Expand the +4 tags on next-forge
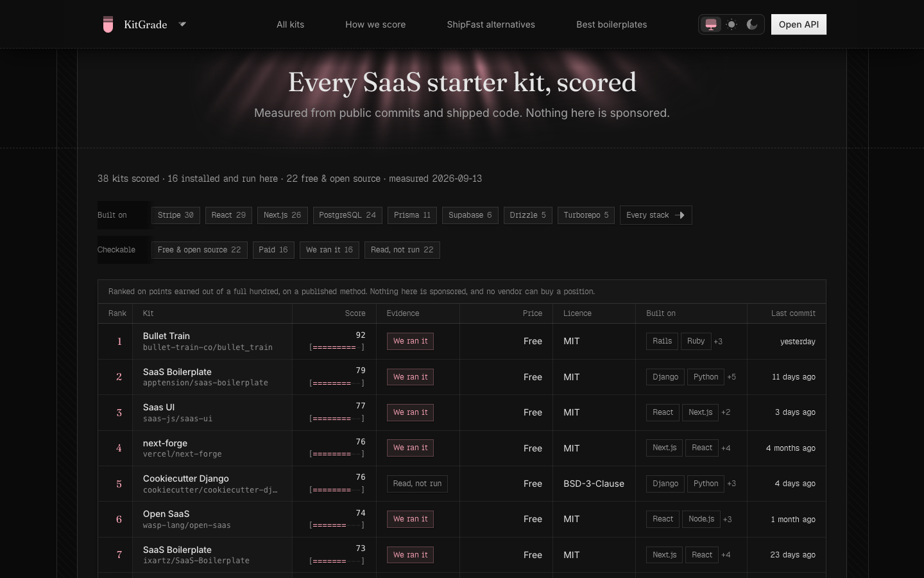 click(x=726, y=448)
